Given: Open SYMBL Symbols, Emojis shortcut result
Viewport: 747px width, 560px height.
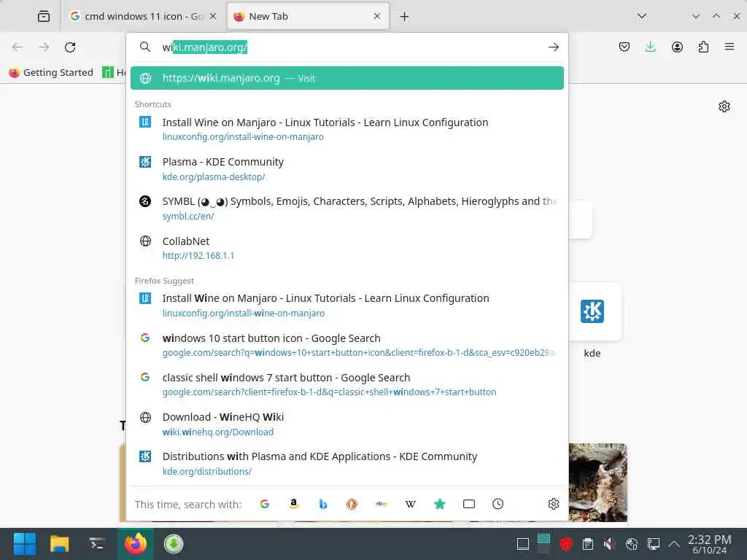Looking at the screenshot, I should pyautogui.click(x=347, y=208).
